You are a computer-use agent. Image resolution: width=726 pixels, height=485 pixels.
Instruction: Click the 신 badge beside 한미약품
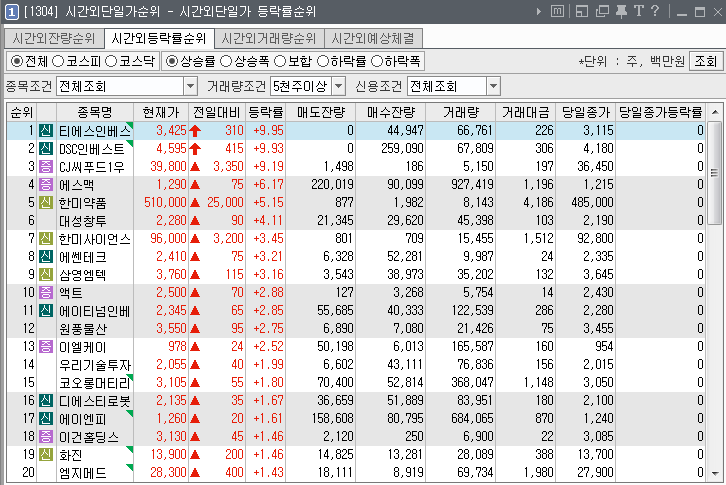tap(45, 202)
